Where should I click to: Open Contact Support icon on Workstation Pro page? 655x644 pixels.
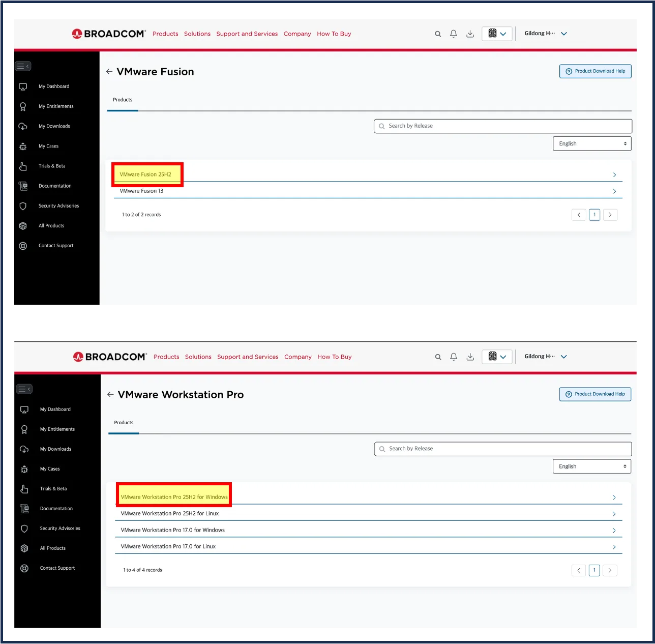(x=24, y=568)
